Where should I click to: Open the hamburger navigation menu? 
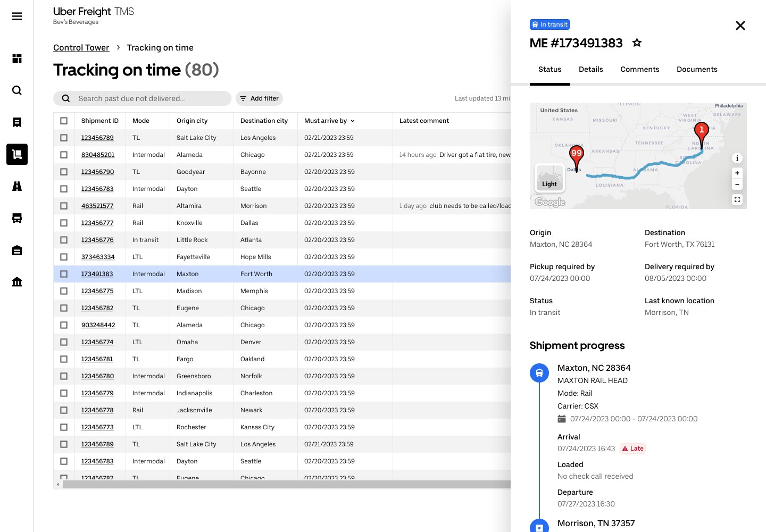(17, 16)
